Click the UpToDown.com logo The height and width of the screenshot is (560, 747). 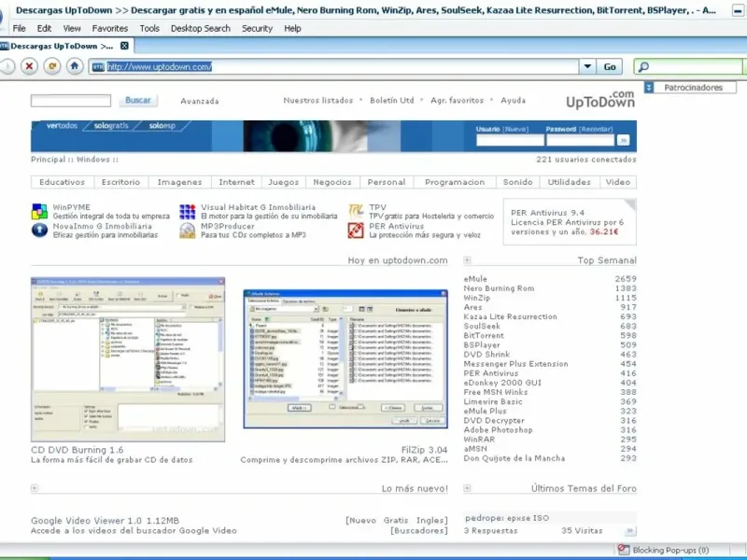click(600, 99)
